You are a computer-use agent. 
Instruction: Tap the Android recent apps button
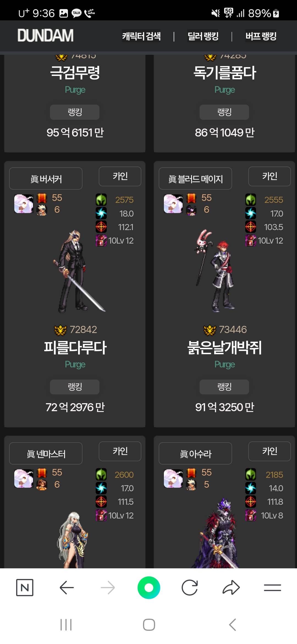tap(66, 624)
